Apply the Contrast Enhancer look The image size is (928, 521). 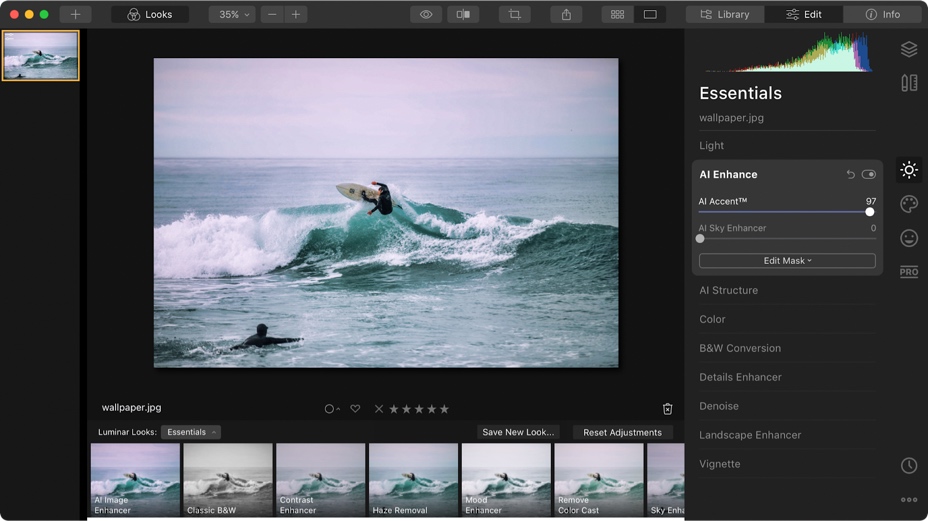pyautogui.click(x=321, y=480)
